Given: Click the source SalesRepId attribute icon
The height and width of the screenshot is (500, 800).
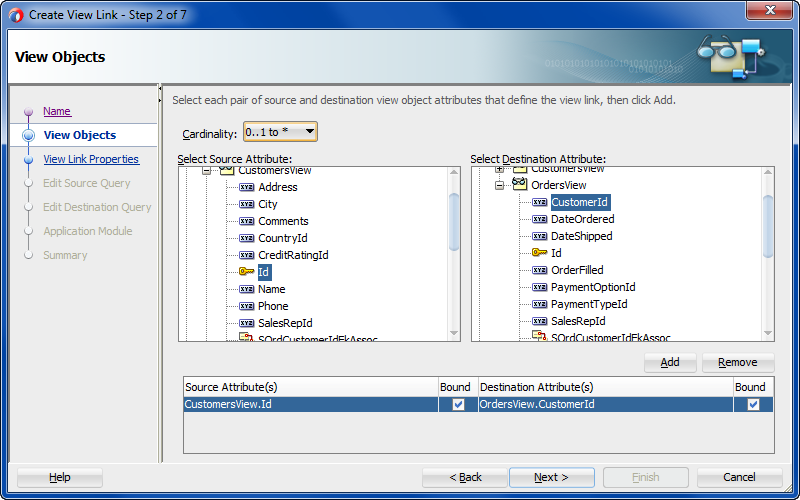Looking at the screenshot, I should [246, 323].
